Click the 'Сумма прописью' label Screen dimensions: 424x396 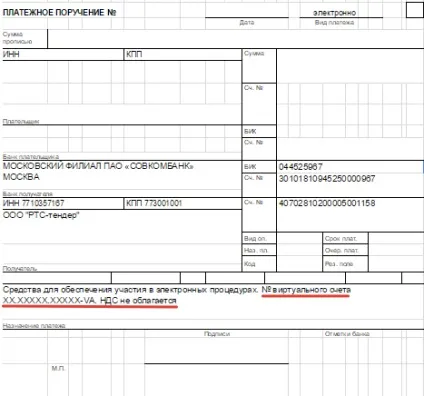click(x=17, y=38)
